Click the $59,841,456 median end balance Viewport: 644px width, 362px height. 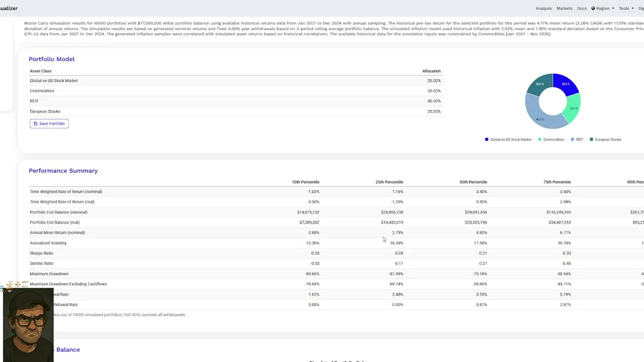pos(476,212)
